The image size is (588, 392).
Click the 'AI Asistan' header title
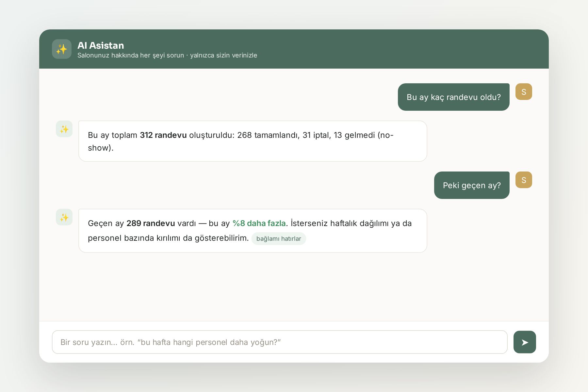(101, 45)
